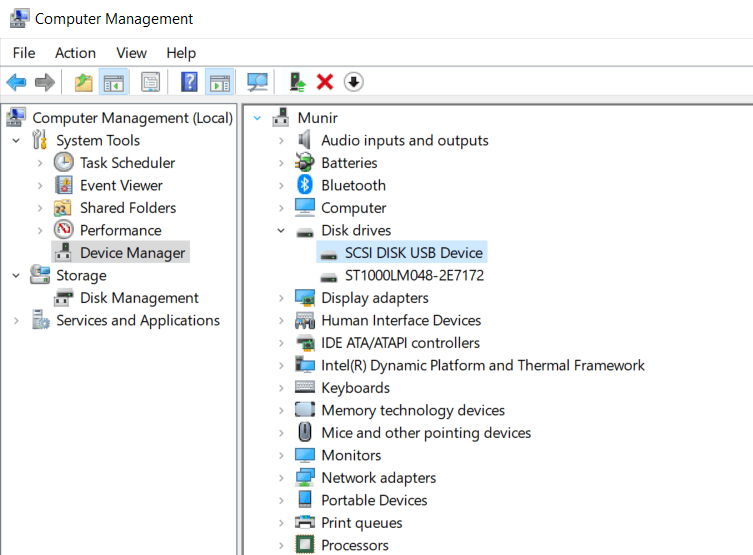Collapse the Munir computer root node

[x=257, y=118]
